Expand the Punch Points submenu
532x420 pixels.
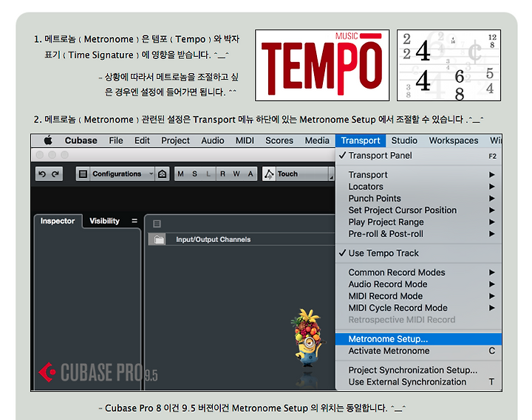[x=418, y=199]
